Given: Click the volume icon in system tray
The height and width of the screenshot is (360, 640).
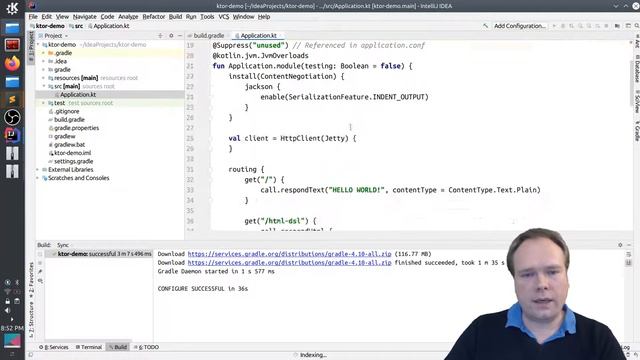Looking at the screenshot, I should [7, 310].
